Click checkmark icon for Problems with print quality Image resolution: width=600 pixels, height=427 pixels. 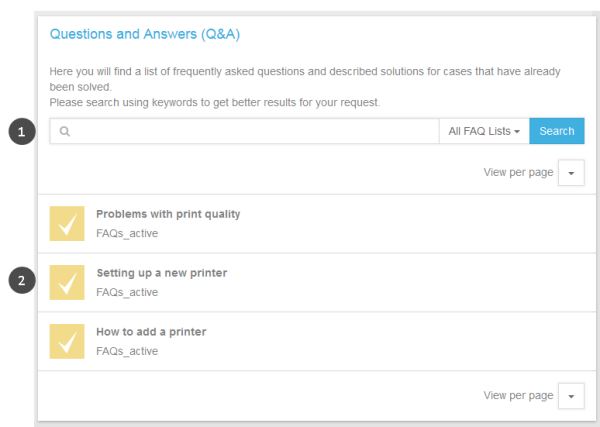[x=67, y=223]
